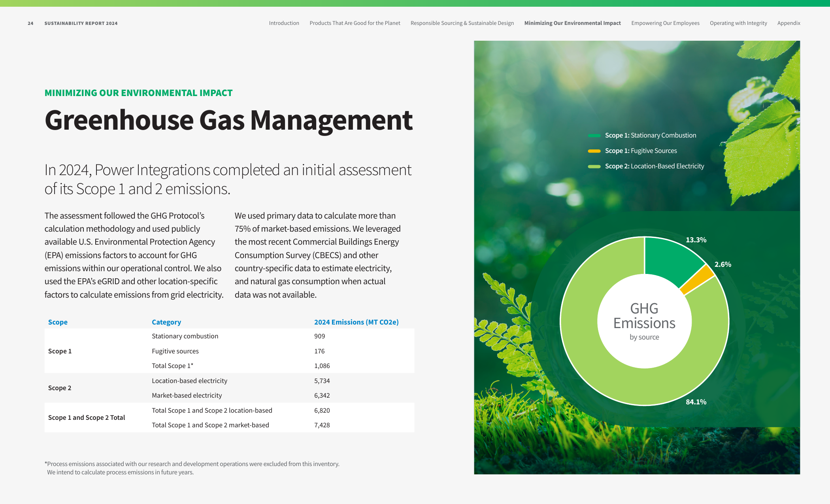
Task: Select the value 1,086 in the table
Action: [322, 366]
